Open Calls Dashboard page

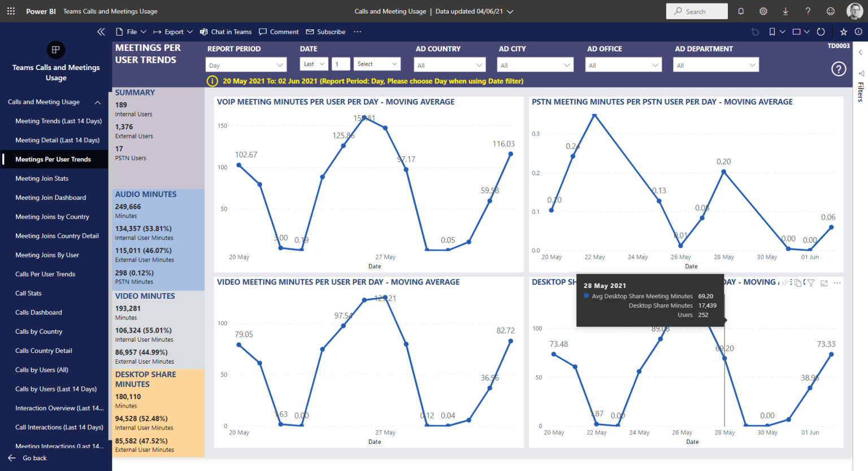click(x=38, y=312)
